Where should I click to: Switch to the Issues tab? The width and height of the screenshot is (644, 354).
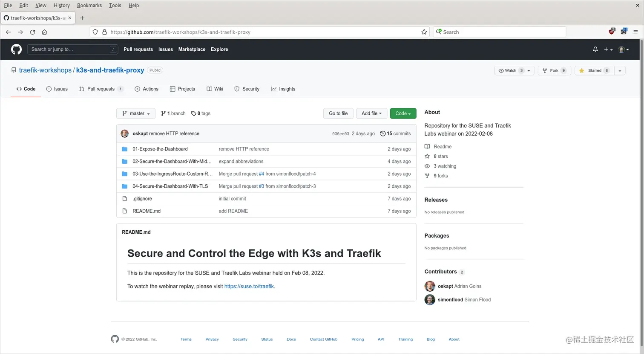point(57,89)
